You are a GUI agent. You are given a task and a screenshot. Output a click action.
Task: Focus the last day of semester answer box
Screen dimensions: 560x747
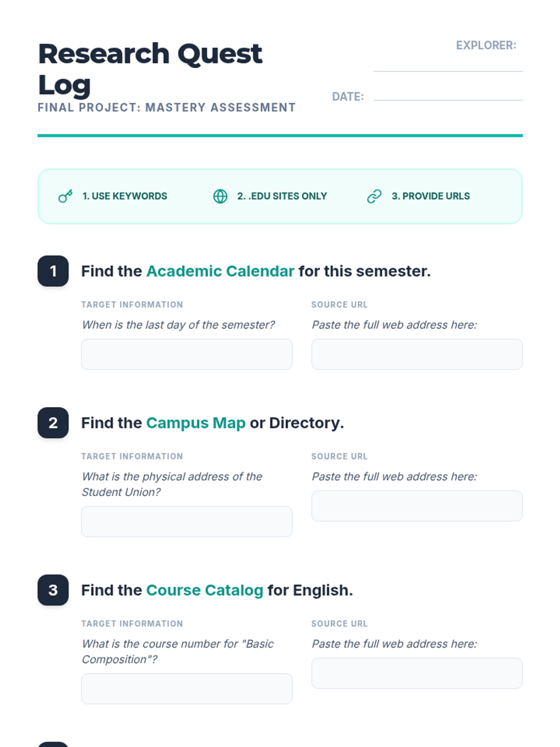coord(187,354)
